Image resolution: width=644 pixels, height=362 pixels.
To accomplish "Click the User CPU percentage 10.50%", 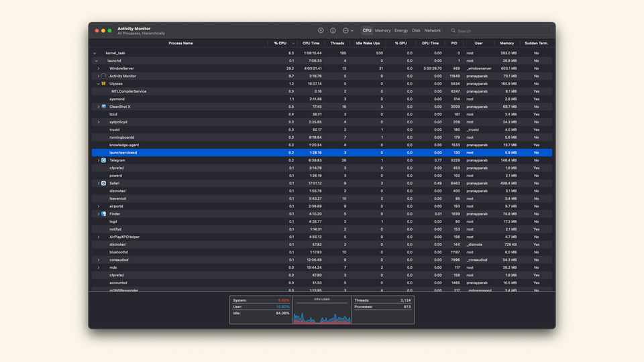I will click(x=282, y=306).
